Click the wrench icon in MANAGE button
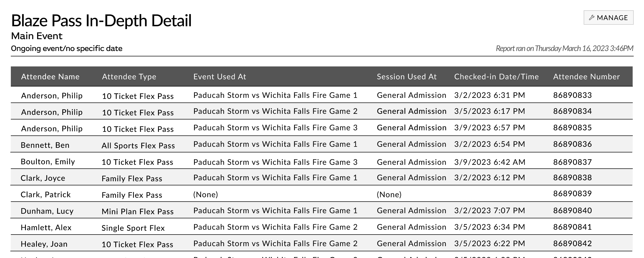Viewport: 644px width, 258px height. [x=592, y=18]
